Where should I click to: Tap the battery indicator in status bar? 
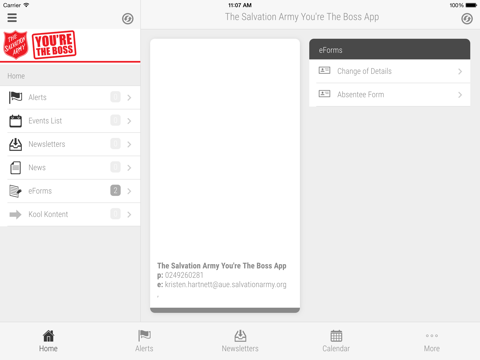(472, 5)
